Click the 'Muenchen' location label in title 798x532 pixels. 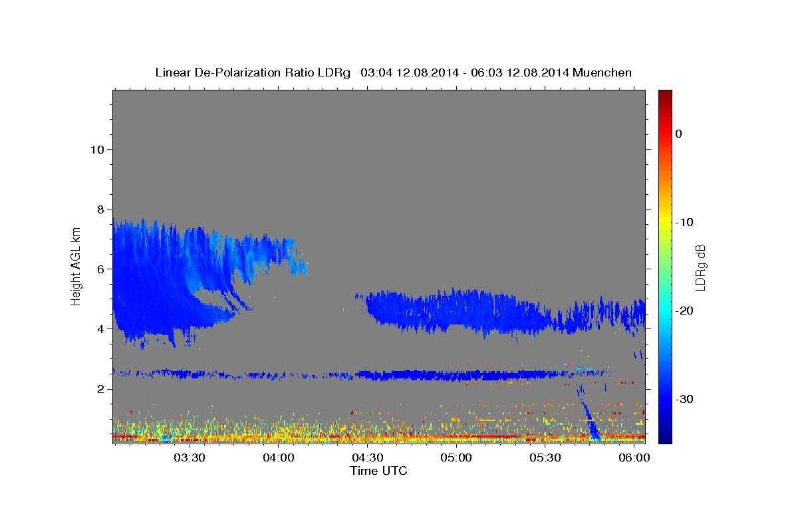coord(602,72)
